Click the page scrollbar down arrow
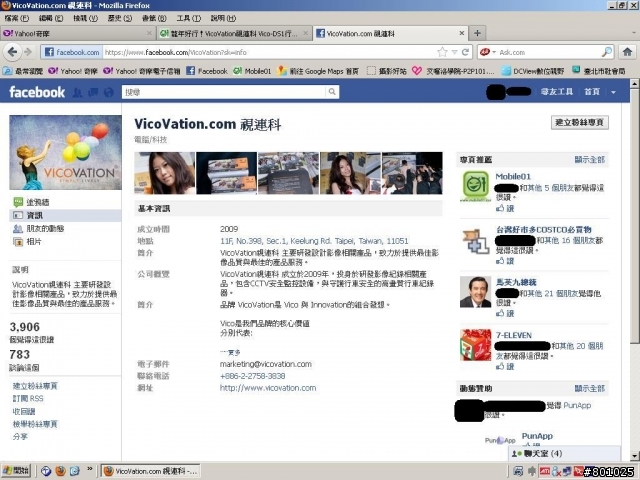 [x=634, y=456]
